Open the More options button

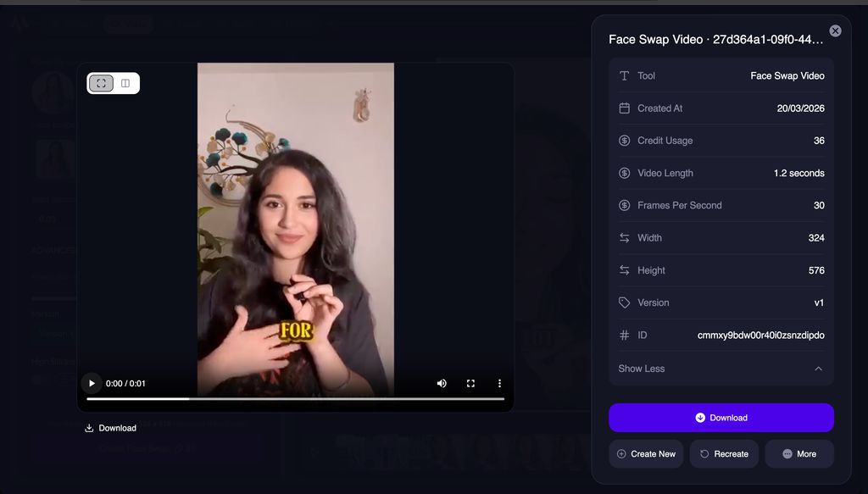coord(799,453)
